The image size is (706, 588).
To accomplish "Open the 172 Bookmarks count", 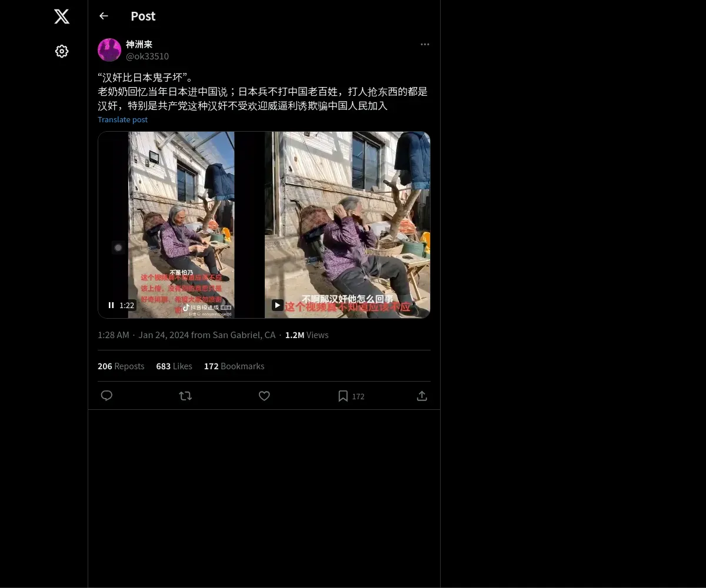I will pos(234,366).
